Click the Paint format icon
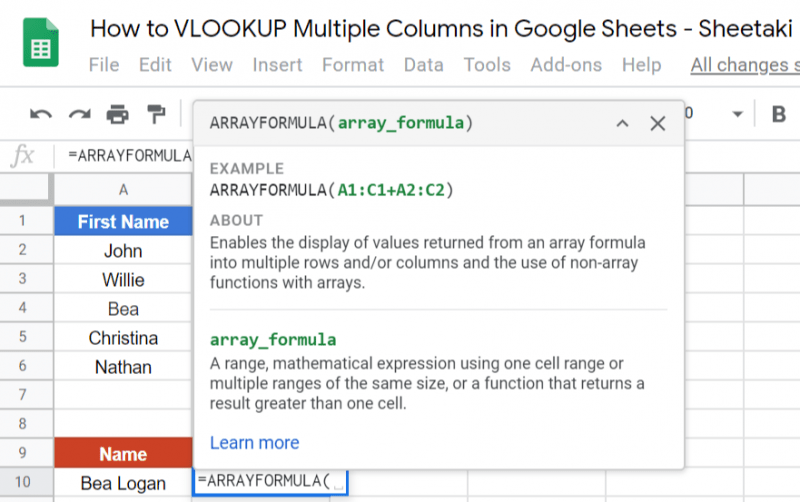 click(x=156, y=115)
